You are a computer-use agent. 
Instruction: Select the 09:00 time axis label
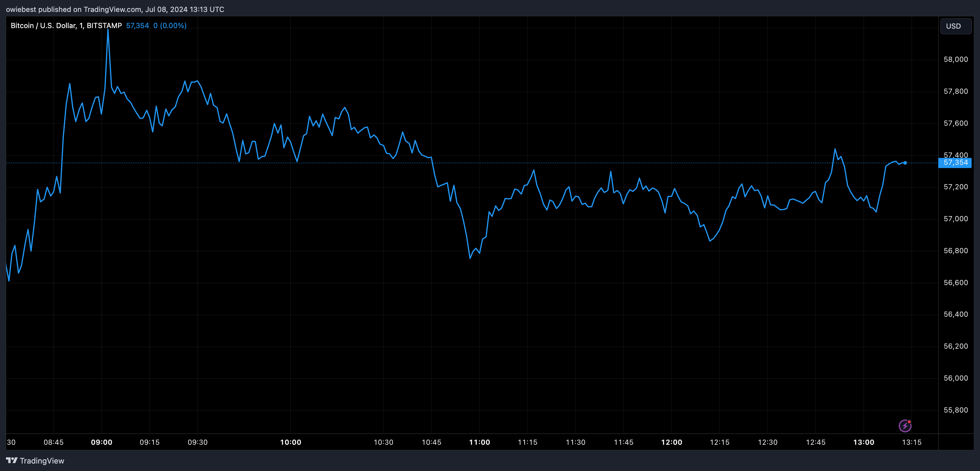click(x=102, y=442)
